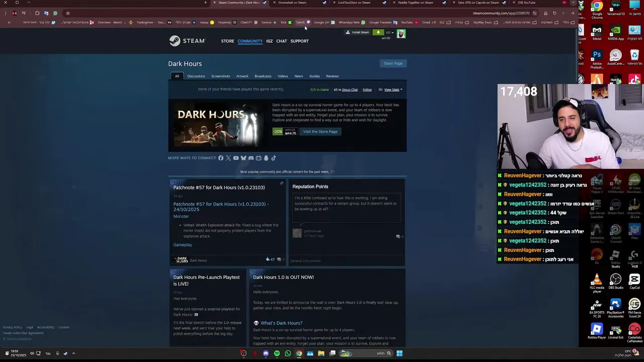Open Roblox Player desktop icon
Viewport: 644px width, 362px height.
pos(597,331)
